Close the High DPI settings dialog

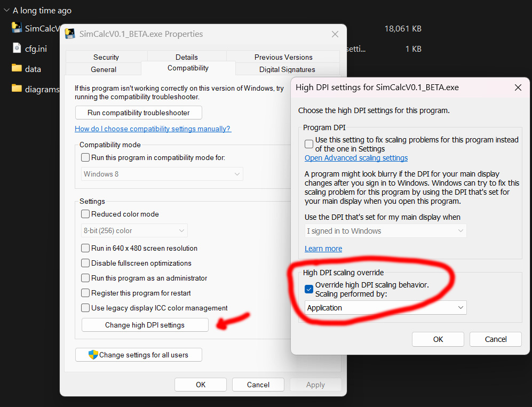pos(518,87)
